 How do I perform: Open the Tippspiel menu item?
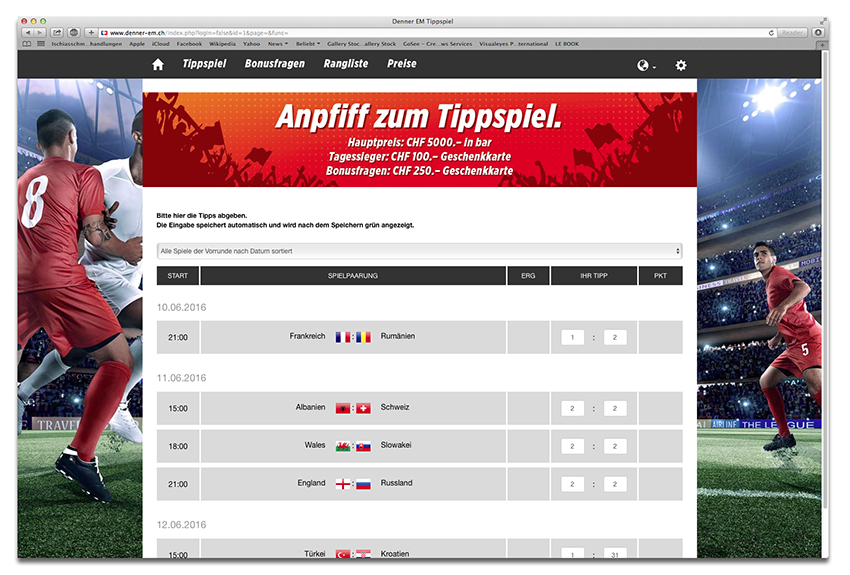point(204,64)
